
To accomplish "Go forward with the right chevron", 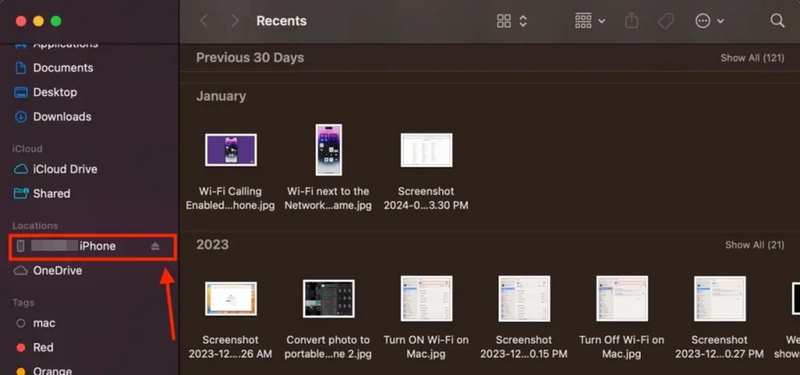I will [235, 21].
